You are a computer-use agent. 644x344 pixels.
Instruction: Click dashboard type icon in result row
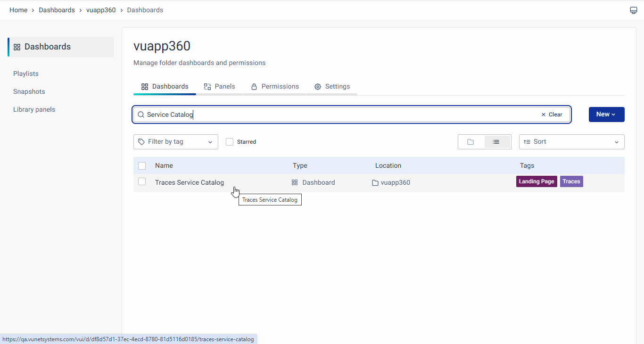tap(295, 182)
